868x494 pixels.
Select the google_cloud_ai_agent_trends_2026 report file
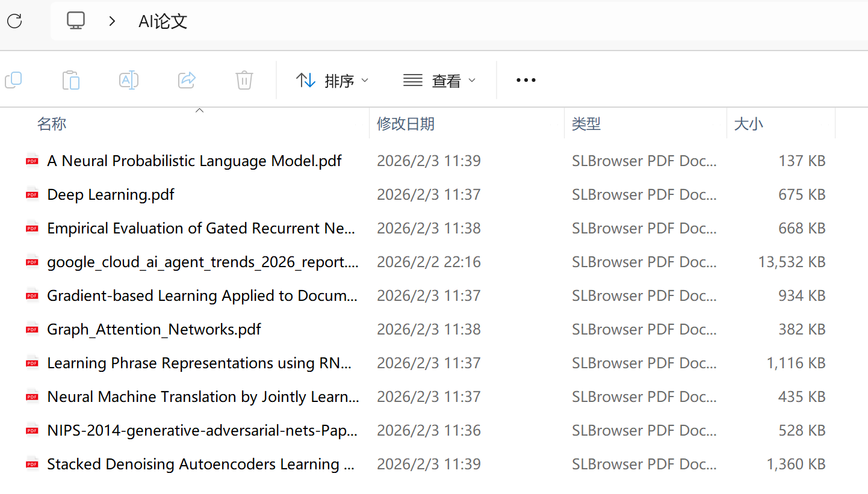pyautogui.click(x=202, y=262)
